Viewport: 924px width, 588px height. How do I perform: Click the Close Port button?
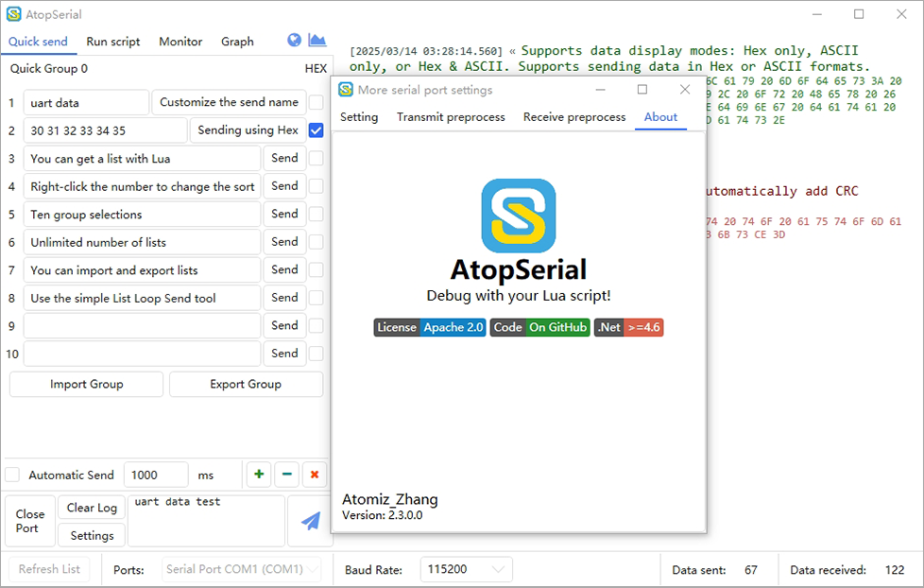point(30,521)
